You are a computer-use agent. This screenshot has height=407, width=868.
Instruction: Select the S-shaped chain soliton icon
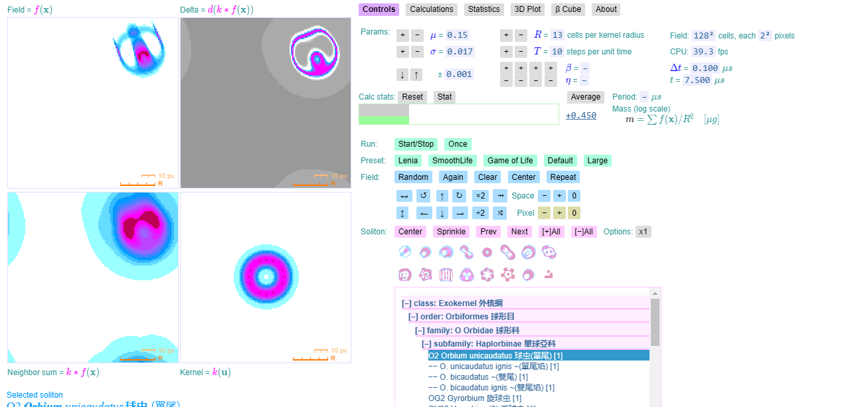[x=466, y=252]
